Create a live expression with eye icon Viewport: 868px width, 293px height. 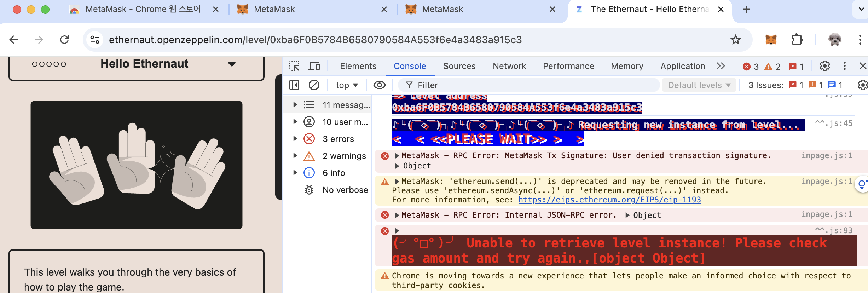click(x=380, y=85)
